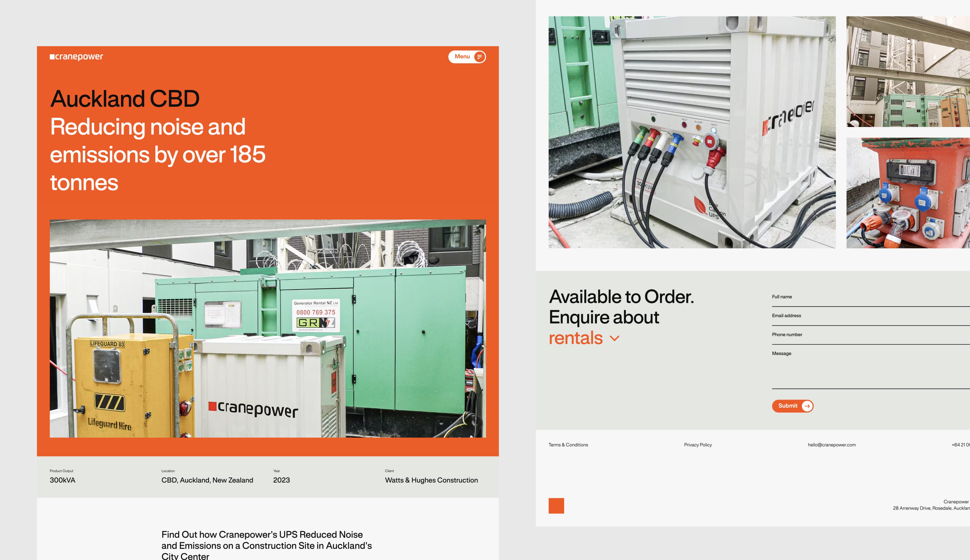Click the 'Location' label
Image resolution: width=970 pixels, height=560 pixels.
(x=168, y=471)
